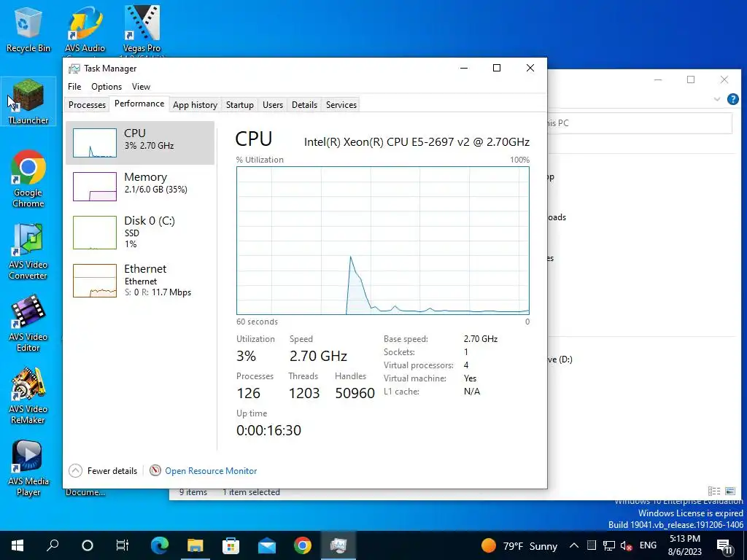Open the Vegas Pro desktop shortcut

point(142,29)
